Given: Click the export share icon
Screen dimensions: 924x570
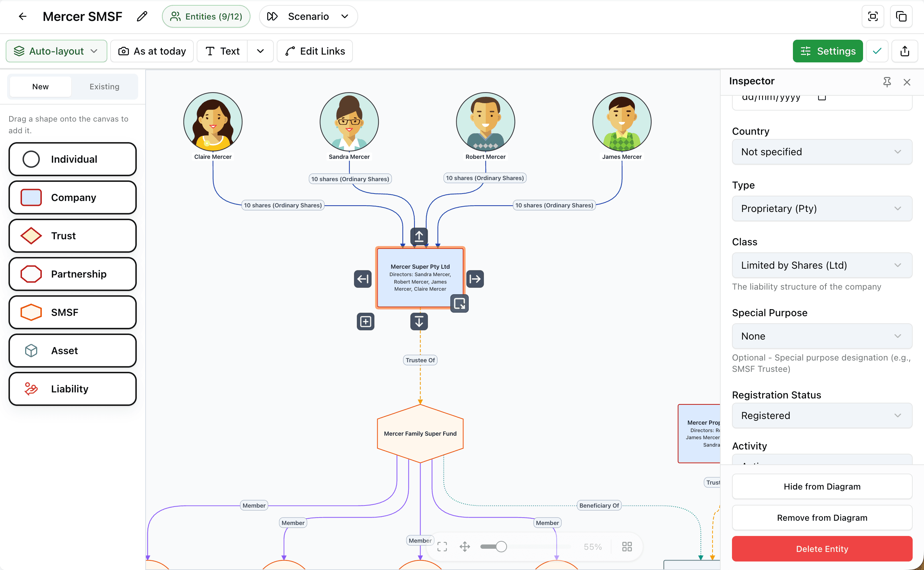Looking at the screenshot, I should 905,51.
